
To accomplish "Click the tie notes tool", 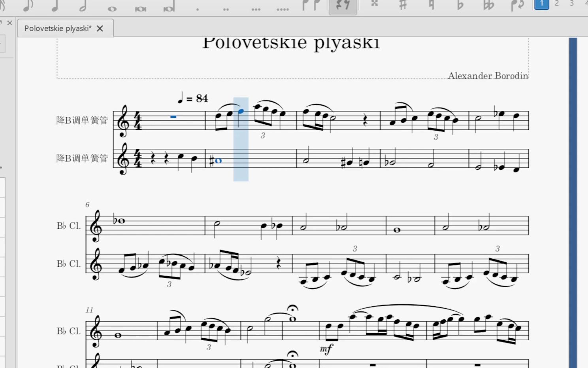I will [311, 5].
